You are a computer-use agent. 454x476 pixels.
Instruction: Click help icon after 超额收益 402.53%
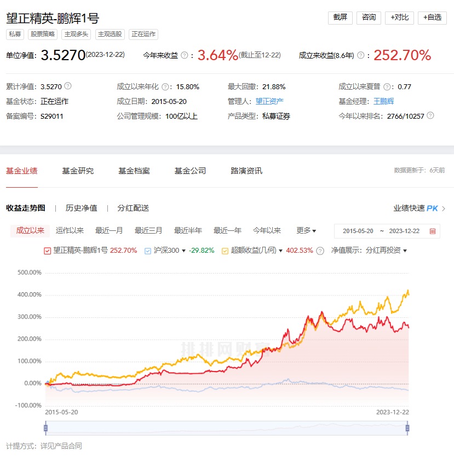320,251
